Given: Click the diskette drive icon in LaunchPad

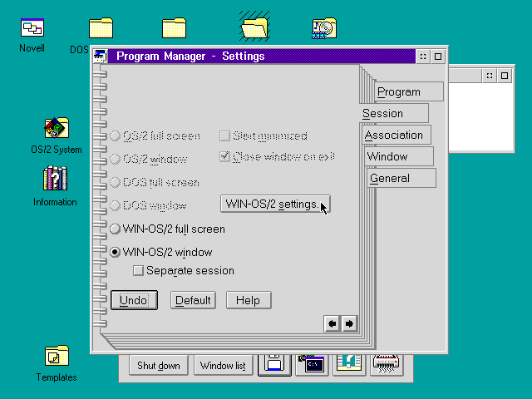Looking at the screenshot, I should (x=274, y=365).
